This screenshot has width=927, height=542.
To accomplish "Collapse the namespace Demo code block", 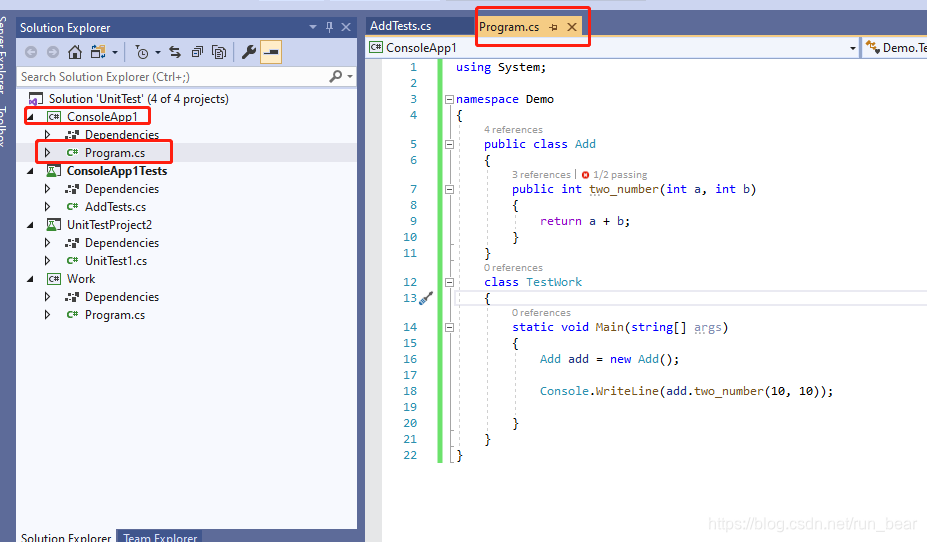I will [x=449, y=99].
